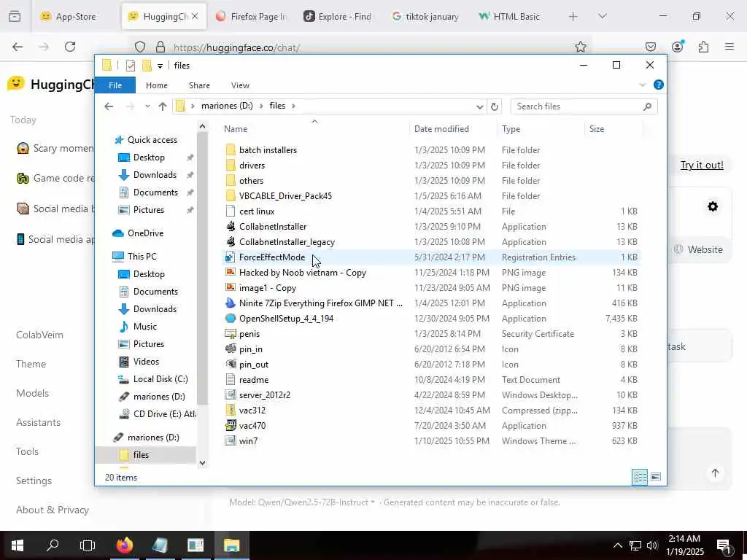Show hidden system tray icons
Viewport: 747px width, 560px height.
pos(617,545)
